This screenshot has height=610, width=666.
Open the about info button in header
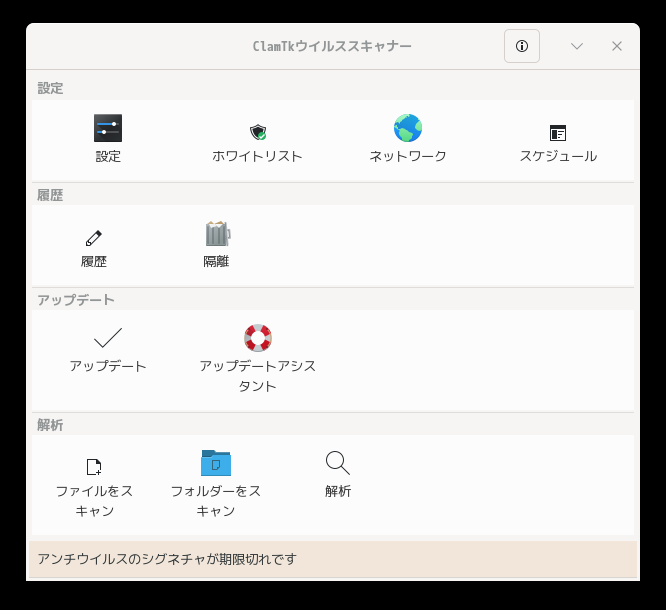tap(522, 46)
